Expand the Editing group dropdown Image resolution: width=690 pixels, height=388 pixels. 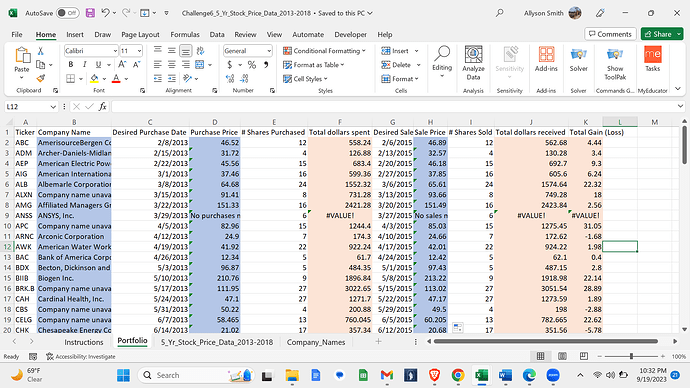(442, 77)
